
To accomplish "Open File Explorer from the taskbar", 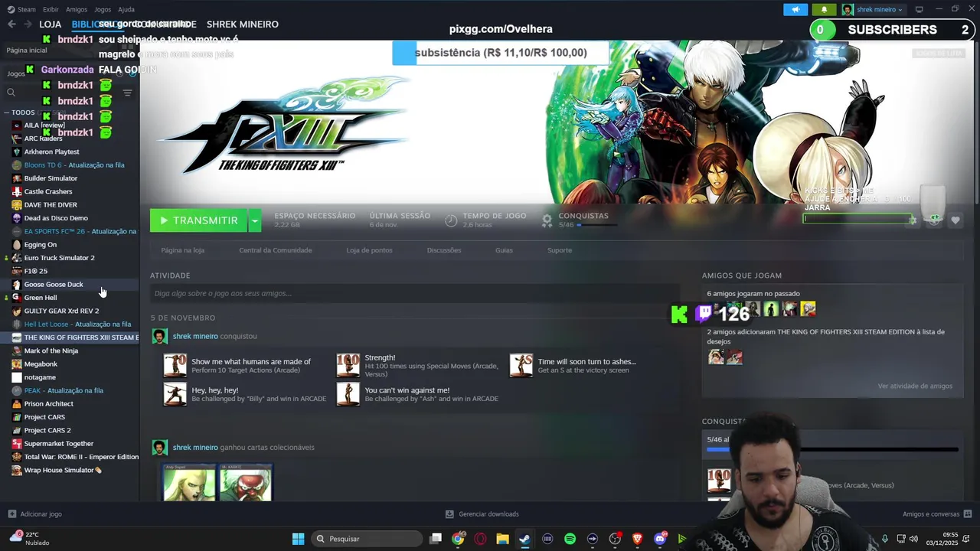I will (502, 539).
